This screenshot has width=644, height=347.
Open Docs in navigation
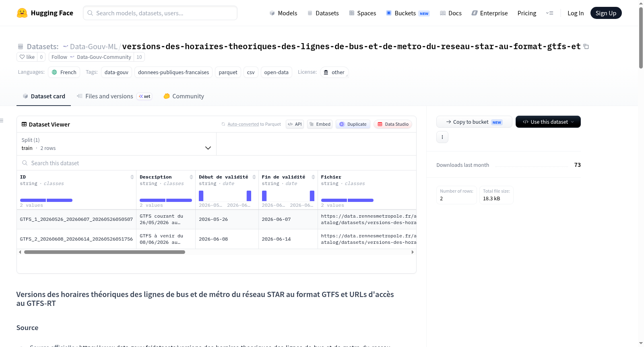[451, 13]
